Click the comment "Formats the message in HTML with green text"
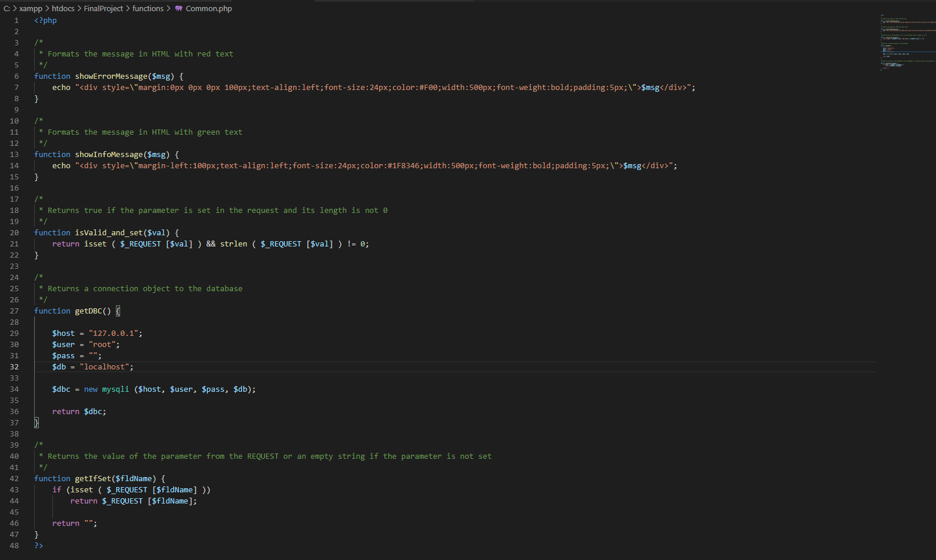This screenshot has height=560, width=936. [145, 132]
